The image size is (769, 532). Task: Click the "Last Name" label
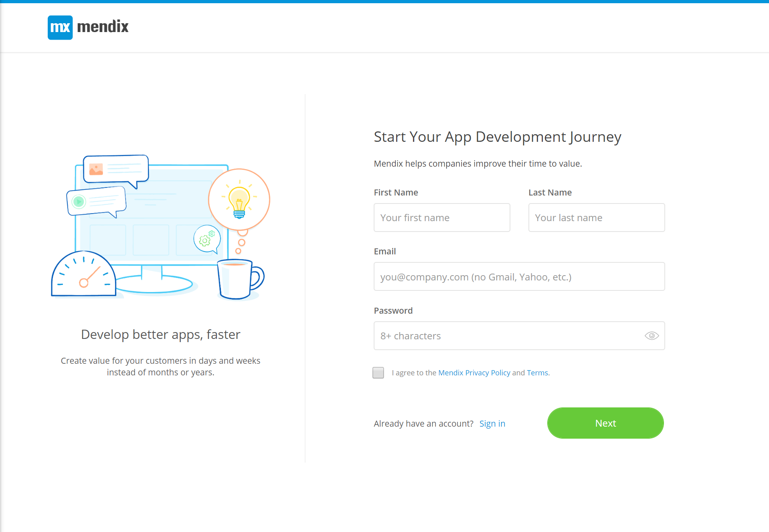pyautogui.click(x=550, y=192)
